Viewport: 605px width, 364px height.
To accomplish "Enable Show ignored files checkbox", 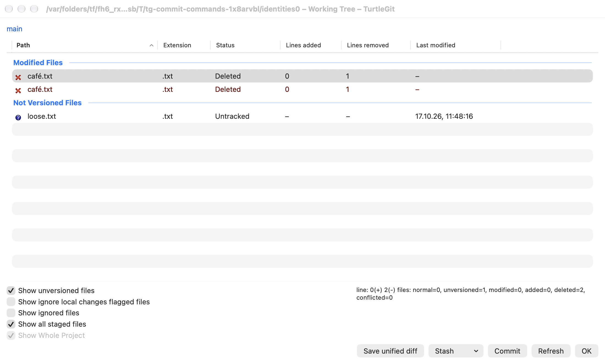I will 11,313.
